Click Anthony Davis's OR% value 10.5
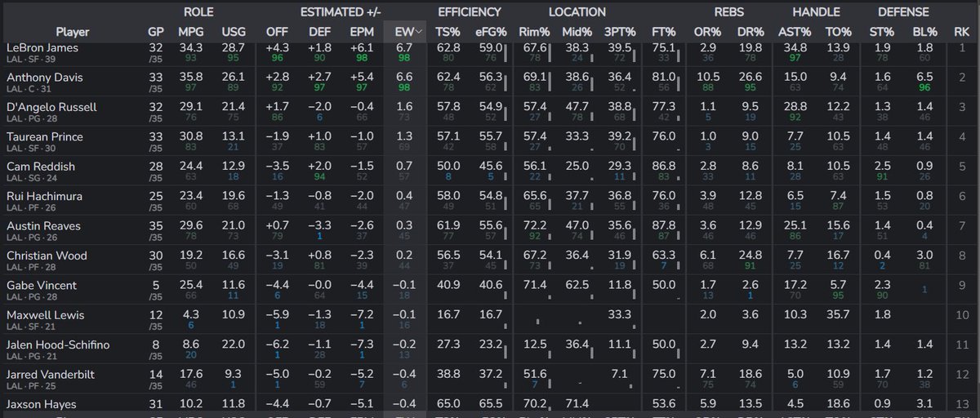980x418 pixels. click(708, 78)
